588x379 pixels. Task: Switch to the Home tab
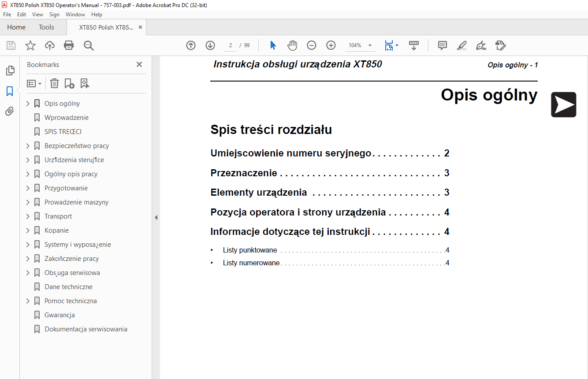click(16, 27)
